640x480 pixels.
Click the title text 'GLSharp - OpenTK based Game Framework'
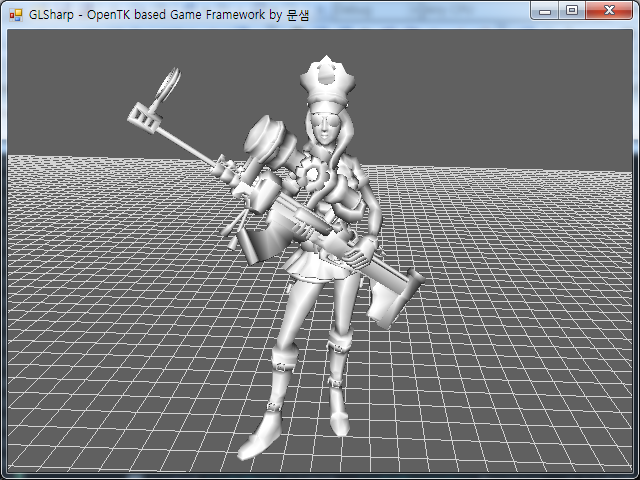(x=147, y=15)
